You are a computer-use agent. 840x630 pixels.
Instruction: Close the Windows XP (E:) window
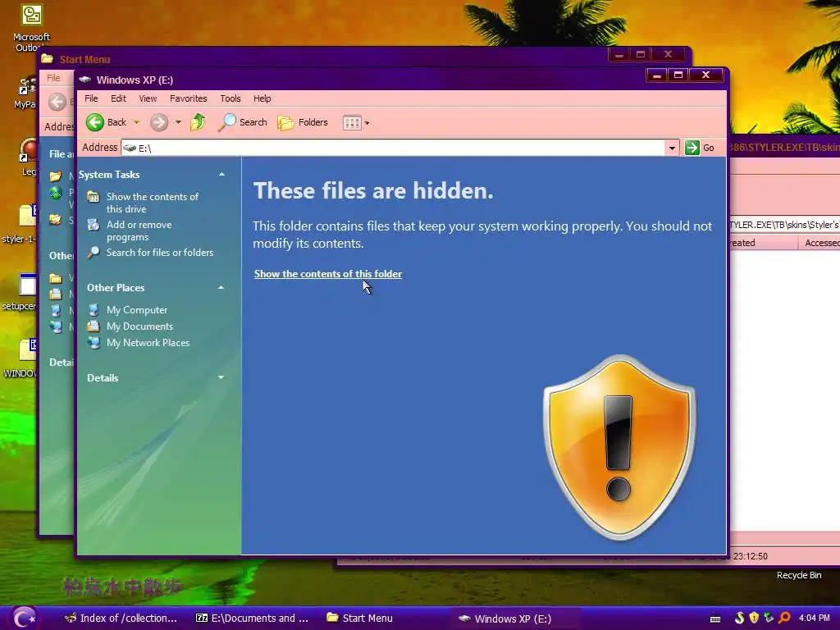pyautogui.click(x=705, y=75)
